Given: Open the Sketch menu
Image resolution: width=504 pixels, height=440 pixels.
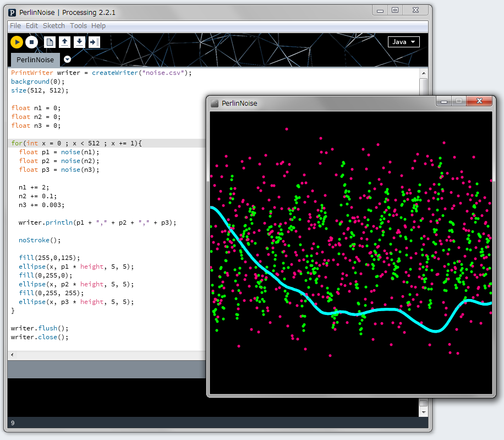Looking at the screenshot, I should coord(53,26).
